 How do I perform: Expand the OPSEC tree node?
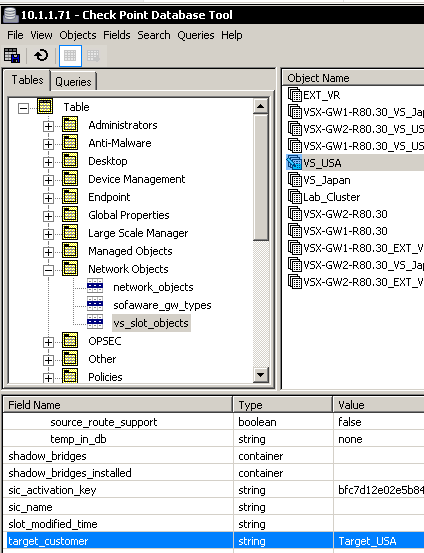(x=48, y=342)
